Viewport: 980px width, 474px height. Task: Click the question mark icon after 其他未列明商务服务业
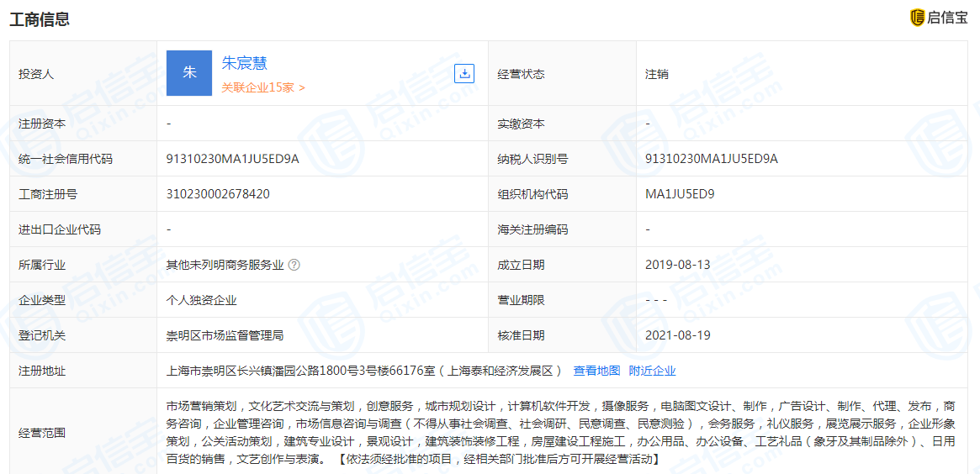pyautogui.click(x=294, y=265)
